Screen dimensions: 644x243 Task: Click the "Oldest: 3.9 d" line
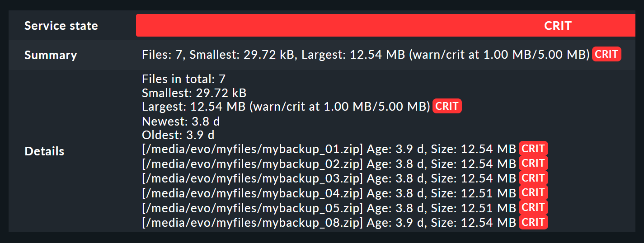(178, 135)
